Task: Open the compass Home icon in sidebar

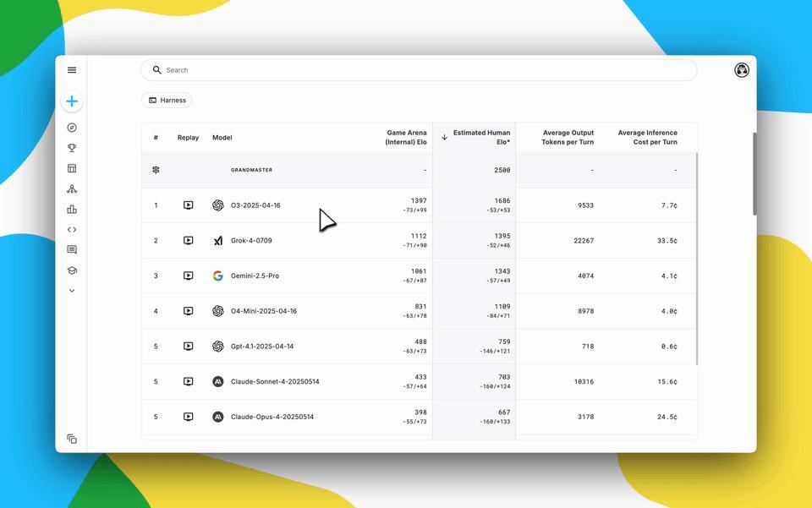Action: coord(72,128)
